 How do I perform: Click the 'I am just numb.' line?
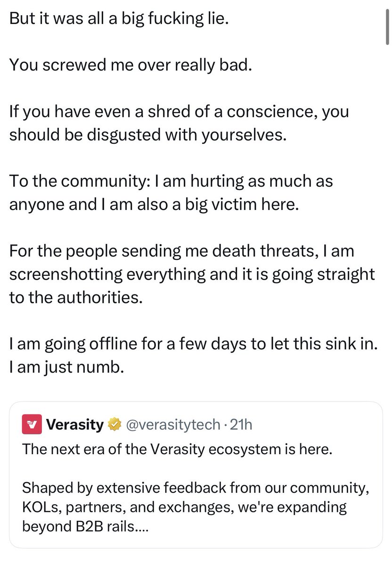coord(66,367)
